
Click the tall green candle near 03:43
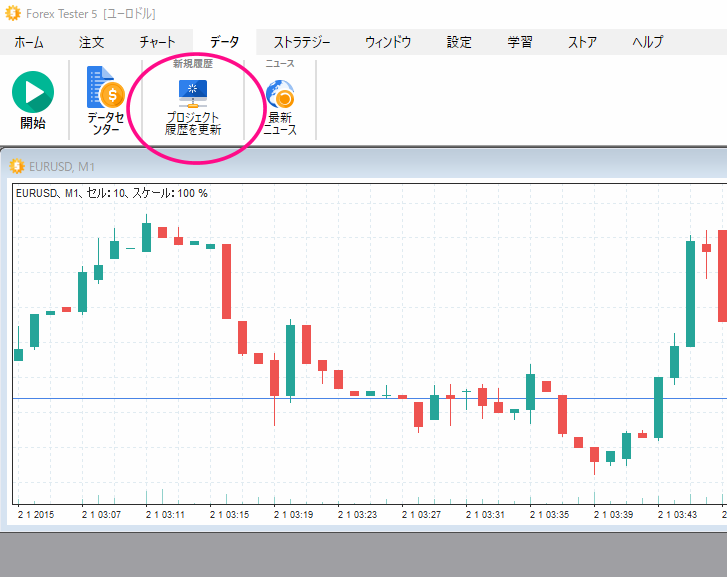click(x=690, y=293)
